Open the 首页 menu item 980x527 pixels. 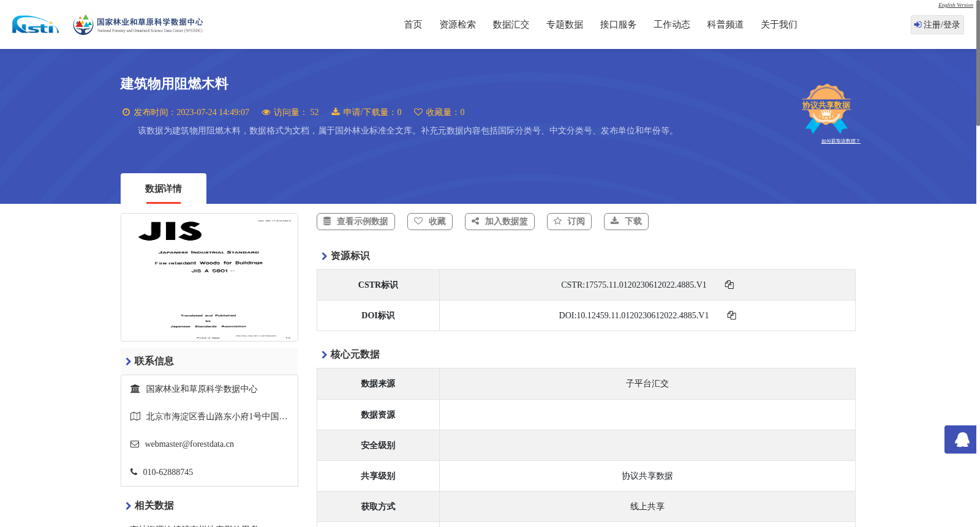pos(413,24)
